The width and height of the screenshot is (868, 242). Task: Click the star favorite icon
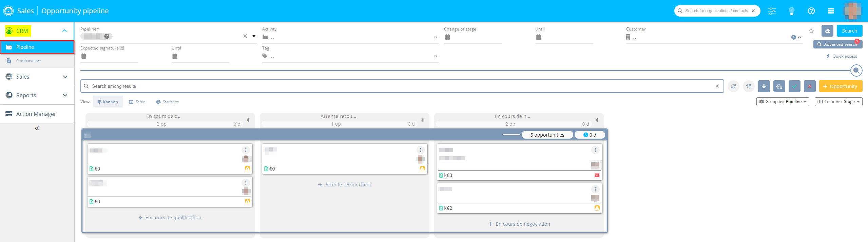(x=811, y=31)
